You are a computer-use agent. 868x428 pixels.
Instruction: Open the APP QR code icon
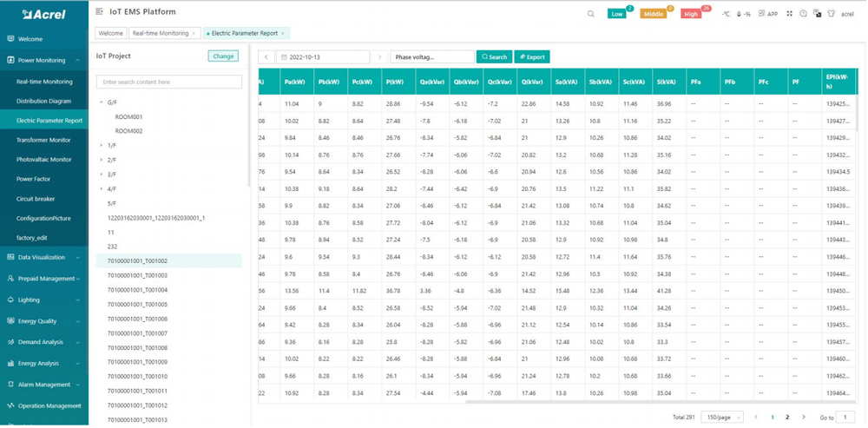[x=762, y=14]
